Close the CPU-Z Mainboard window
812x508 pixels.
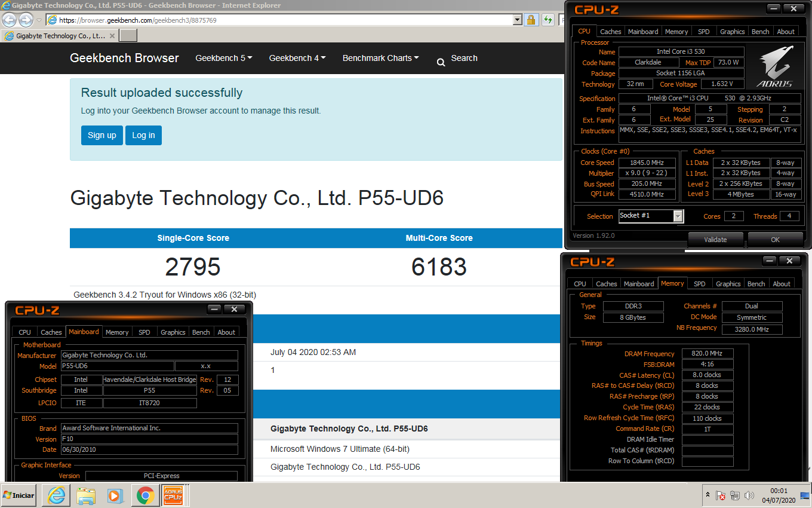tap(235, 310)
